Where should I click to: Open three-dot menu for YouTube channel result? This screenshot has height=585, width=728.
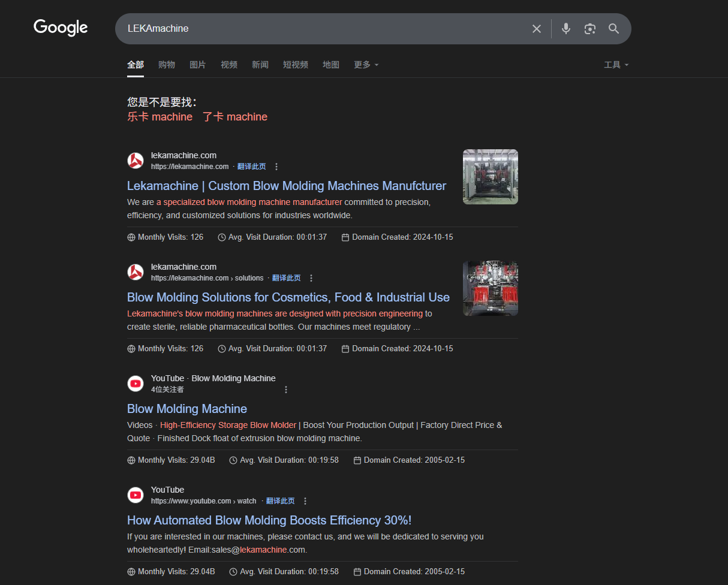(x=285, y=390)
